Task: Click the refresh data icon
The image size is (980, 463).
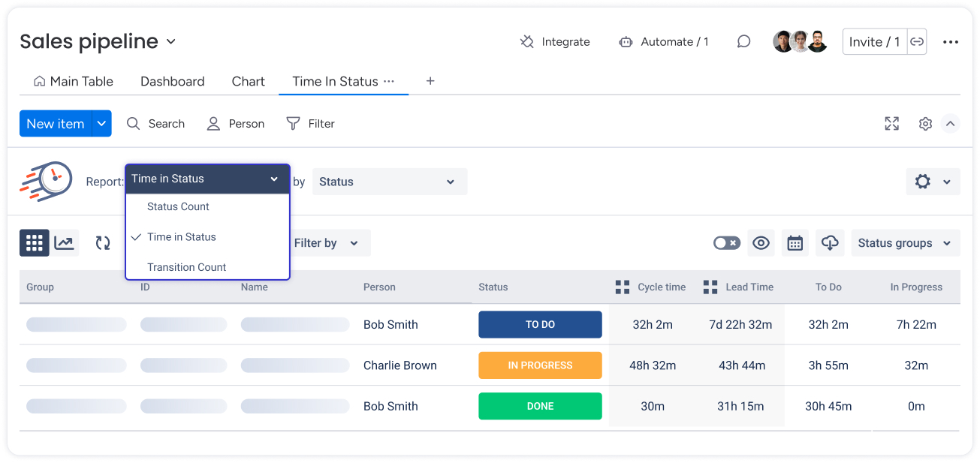Action: click(103, 243)
